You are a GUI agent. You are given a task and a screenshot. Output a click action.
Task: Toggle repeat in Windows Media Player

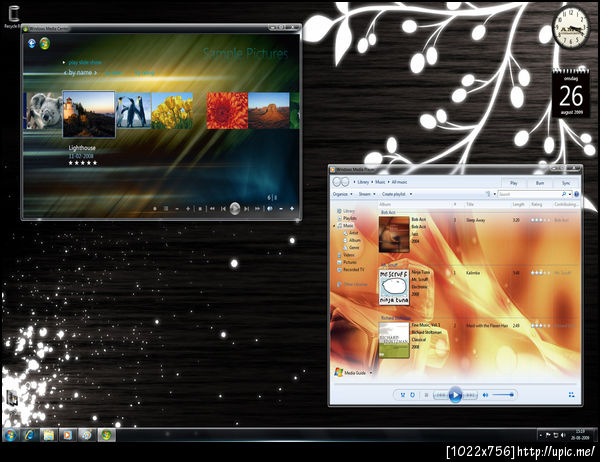coord(412,395)
